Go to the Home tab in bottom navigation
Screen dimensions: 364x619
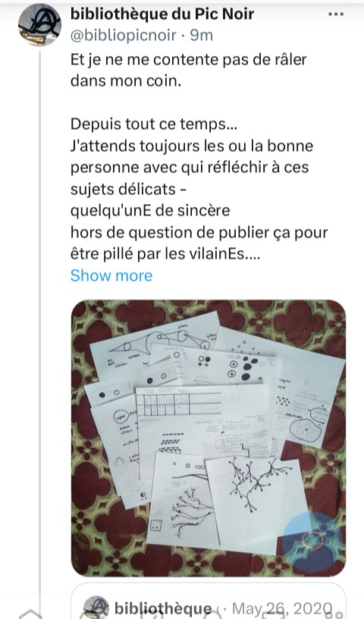coord(30,614)
